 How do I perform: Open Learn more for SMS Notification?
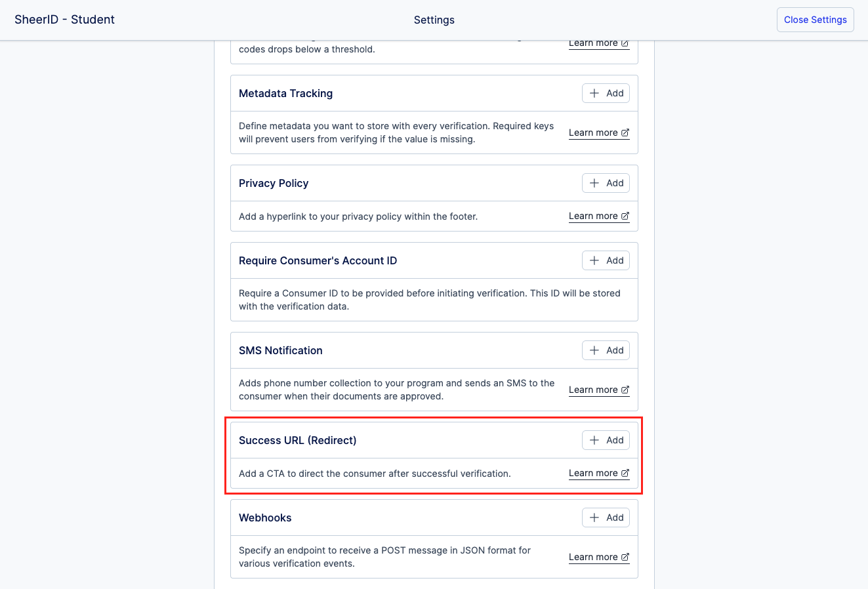pos(593,390)
